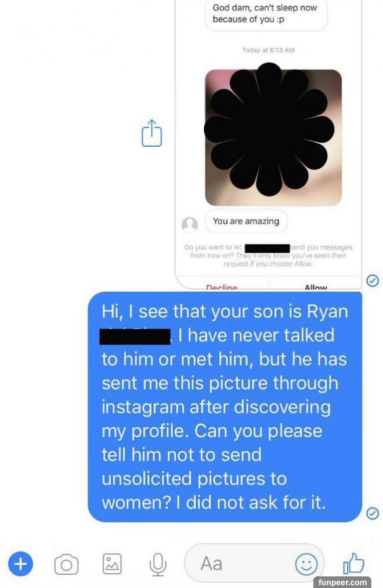The image size is (383, 588).
Task: Tap the Decline button in screenshot
Action: click(x=222, y=286)
